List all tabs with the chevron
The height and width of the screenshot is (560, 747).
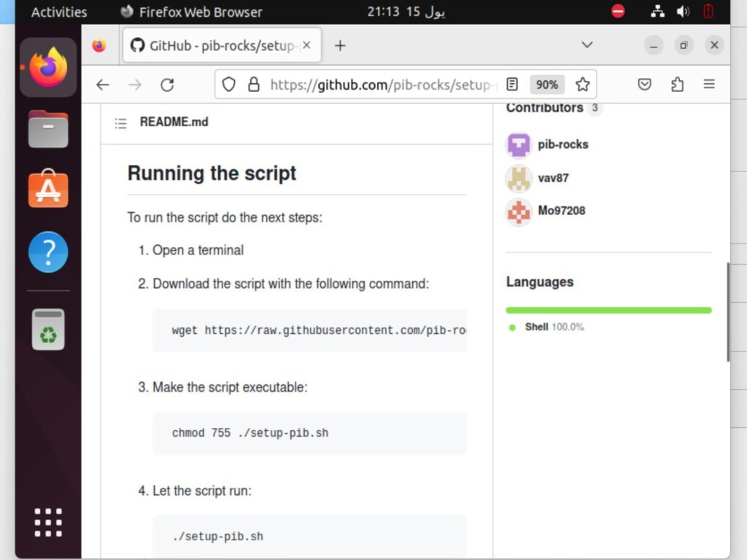[587, 45]
